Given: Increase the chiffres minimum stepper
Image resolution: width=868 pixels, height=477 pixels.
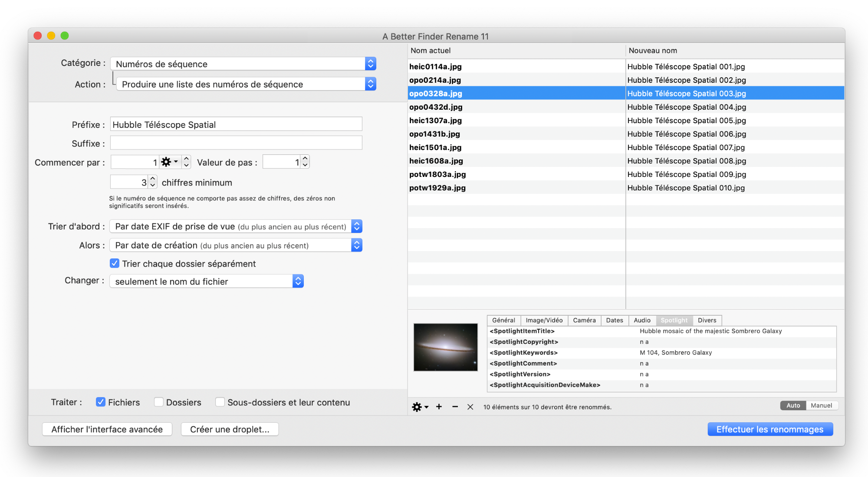Looking at the screenshot, I should click(x=152, y=179).
